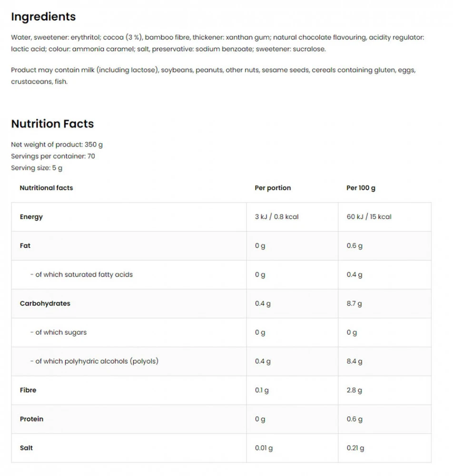Click the Fibre per 100 g value '2.8 g'
The image size is (453, 476).
tap(354, 390)
